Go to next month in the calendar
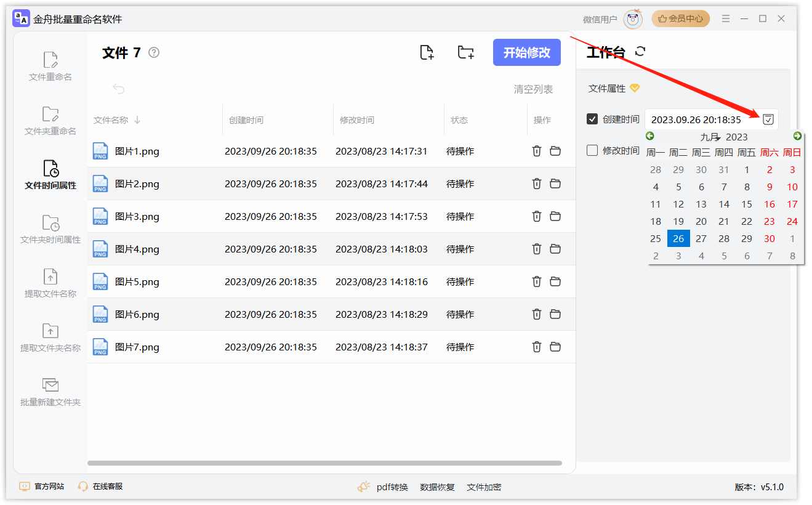The image size is (812, 505). (797, 135)
